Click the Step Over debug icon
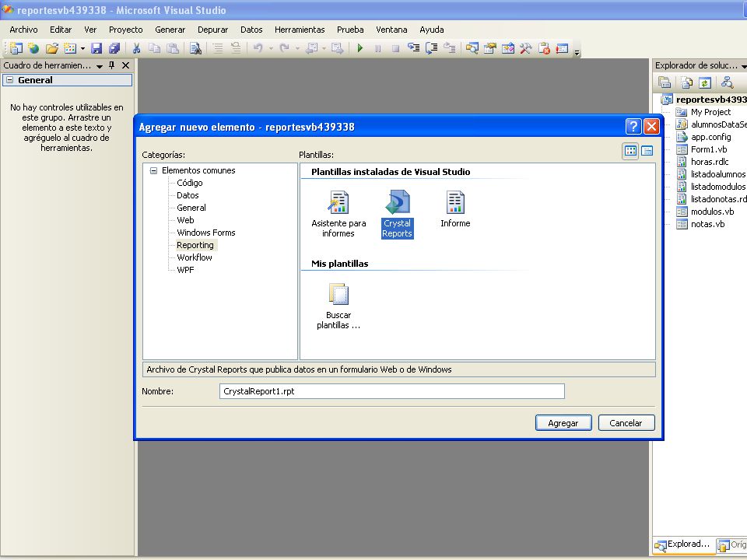Image resolution: width=747 pixels, height=560 pixels. pos(432,48)
